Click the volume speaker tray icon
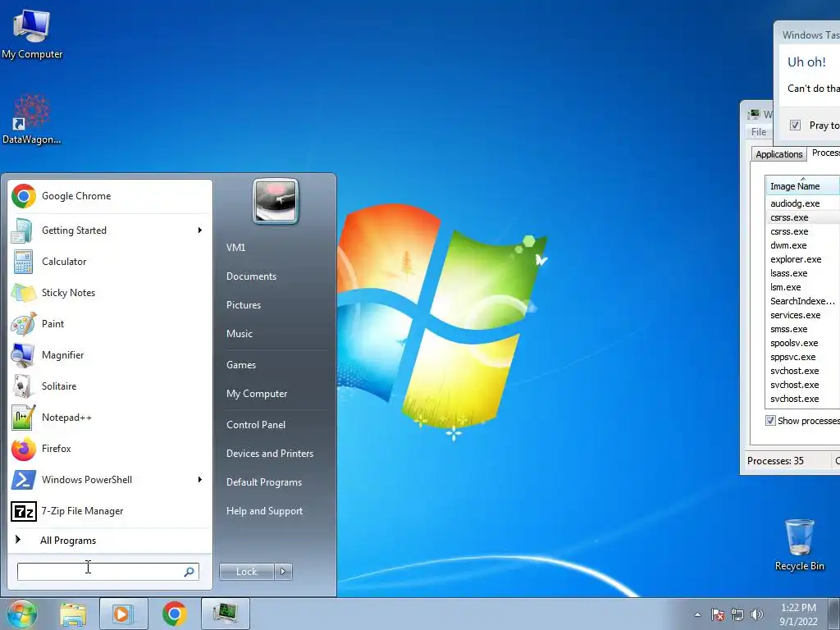 tap(757, 615)
